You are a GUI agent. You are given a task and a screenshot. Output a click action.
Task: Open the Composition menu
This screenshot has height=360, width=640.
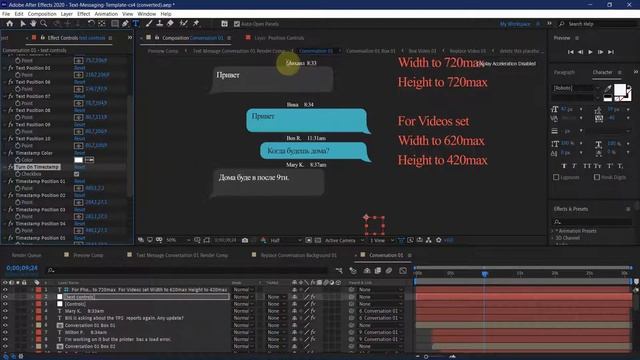pos(42,14)
